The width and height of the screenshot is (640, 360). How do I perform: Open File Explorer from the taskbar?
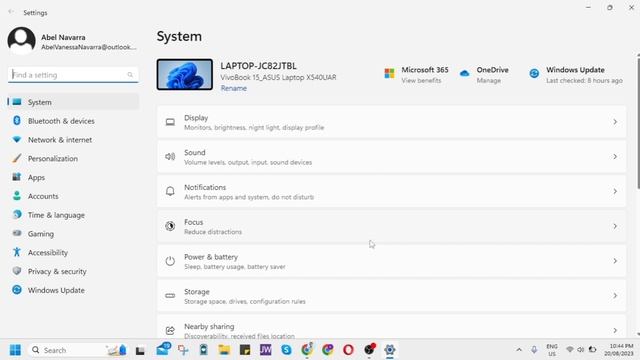pyautogui.click(x=224, y=350)
